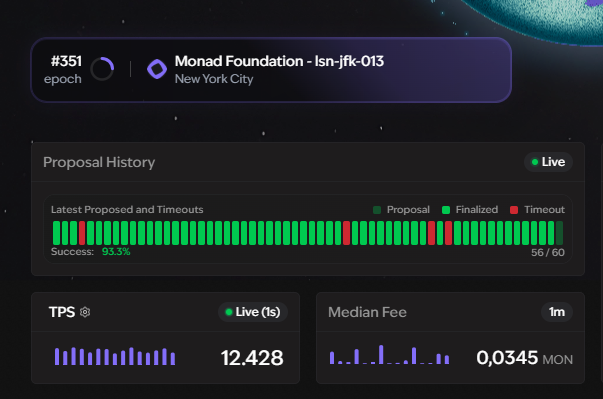Click the Median Fee heading

point(367,312)
